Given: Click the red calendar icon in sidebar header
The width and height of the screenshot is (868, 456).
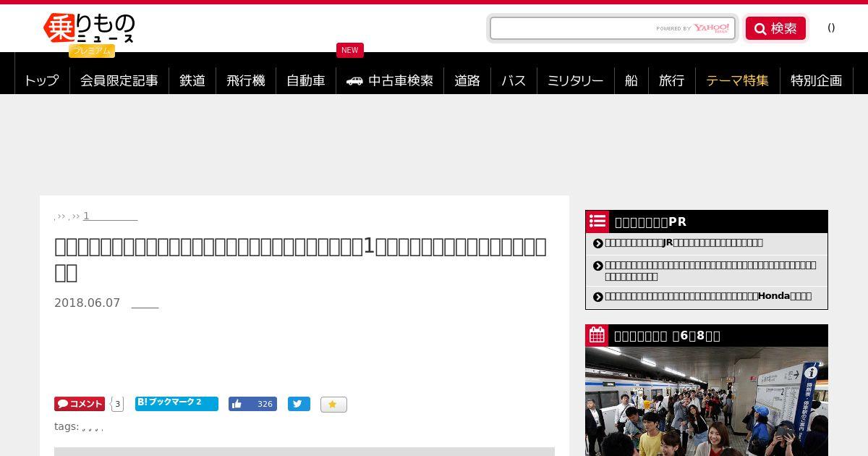Looking at the screenshot, I should tap(597, 335).
